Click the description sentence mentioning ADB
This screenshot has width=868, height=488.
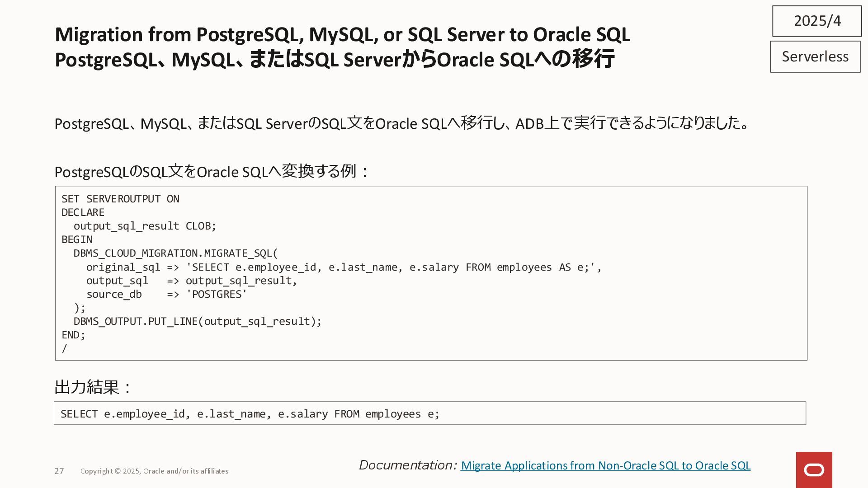coord(402,123)
